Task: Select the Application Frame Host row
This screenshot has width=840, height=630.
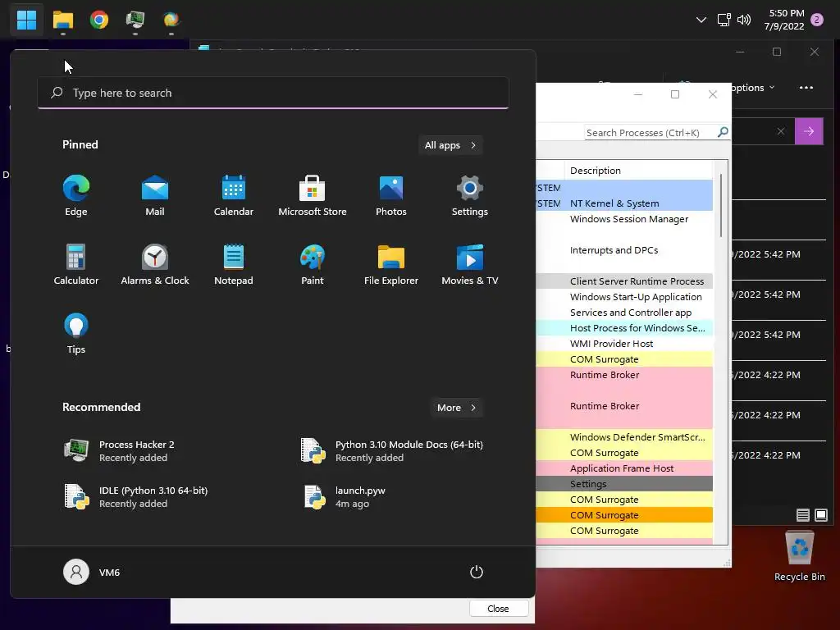Action: 624,468
